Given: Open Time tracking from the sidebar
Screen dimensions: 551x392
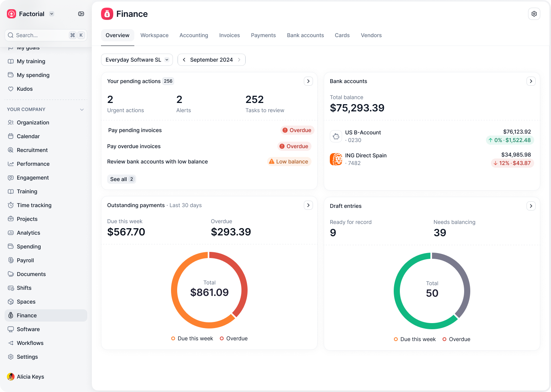Looking at the screenshot, I should pyautogui.click(x=34, y=205).
